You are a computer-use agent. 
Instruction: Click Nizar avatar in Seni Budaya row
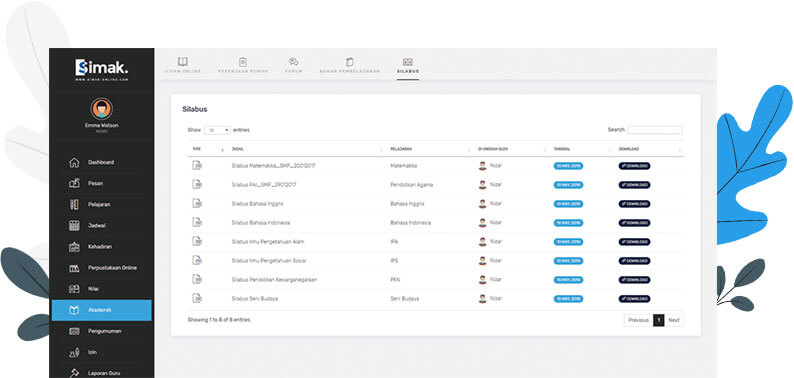pos(483,299)
